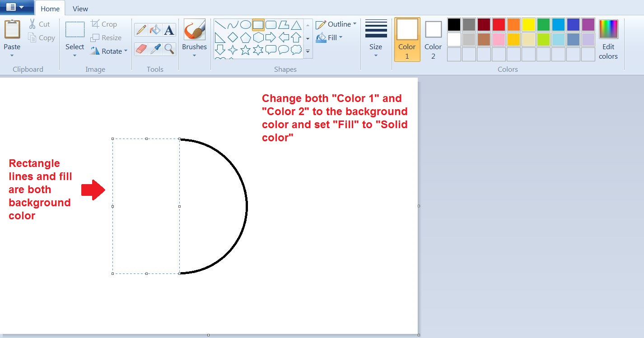The height and width of the screenshot is (338, 644).
Task: Expand the Select options arrow
Action: pos(75,56)
